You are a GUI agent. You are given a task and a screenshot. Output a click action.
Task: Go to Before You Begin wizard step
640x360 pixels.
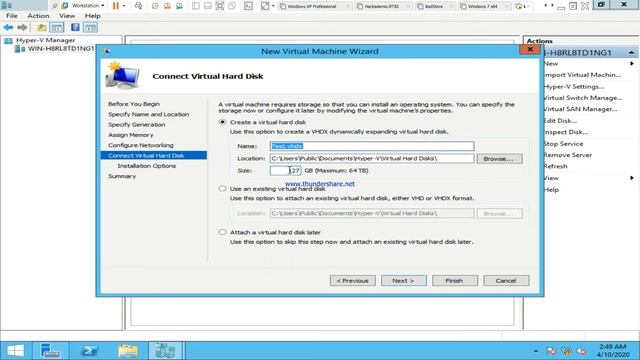point(134,104)
